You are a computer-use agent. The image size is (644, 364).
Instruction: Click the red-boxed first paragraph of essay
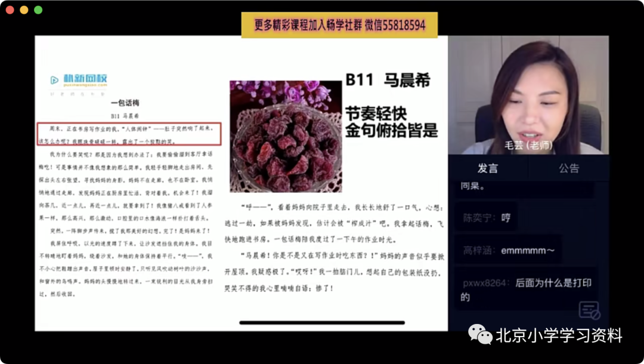tap(129, 134)
